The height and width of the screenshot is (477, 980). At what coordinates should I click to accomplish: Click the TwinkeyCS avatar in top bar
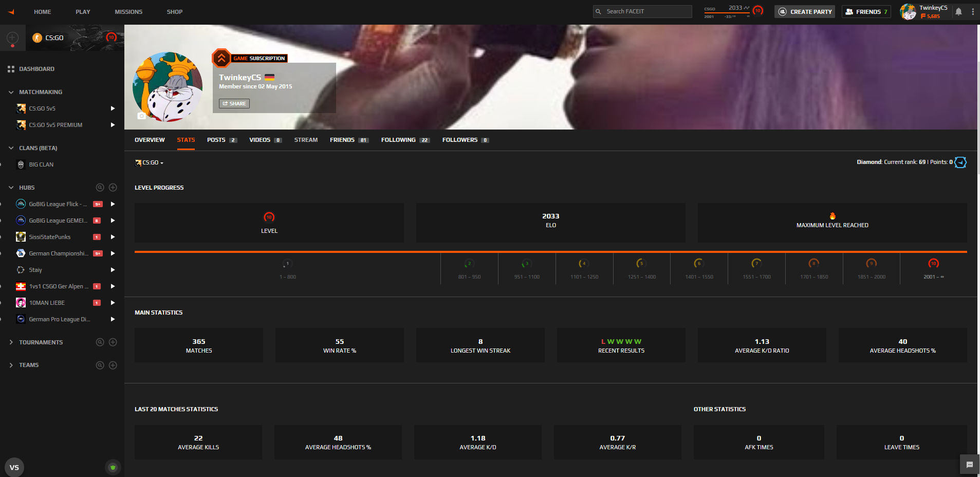[x=908, y=12]
